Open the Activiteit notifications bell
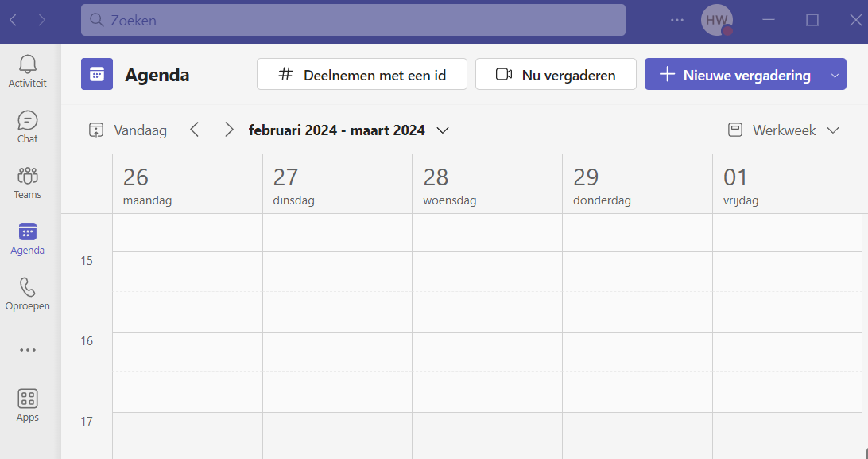868x459 pixels. pos(27,72)
